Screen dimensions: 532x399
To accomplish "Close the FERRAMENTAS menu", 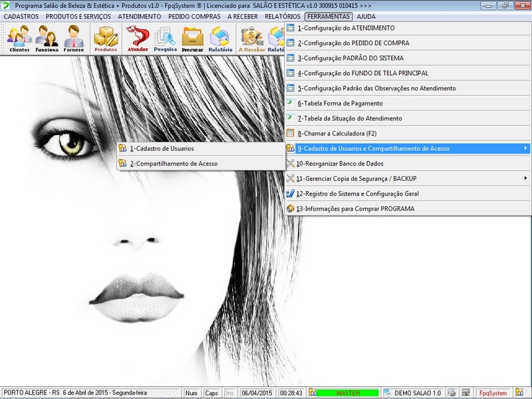I will tap(329, 17).
